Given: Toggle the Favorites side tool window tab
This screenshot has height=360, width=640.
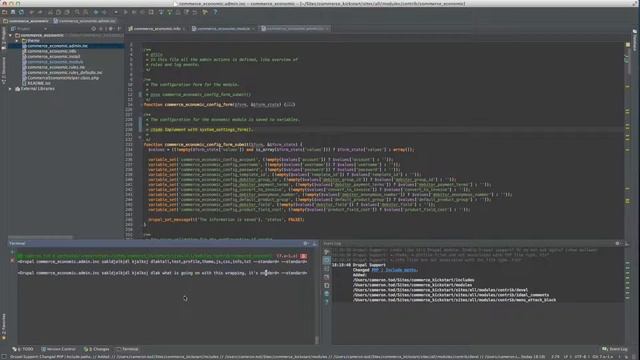Looking at the screenshot, I should [4, 327].
